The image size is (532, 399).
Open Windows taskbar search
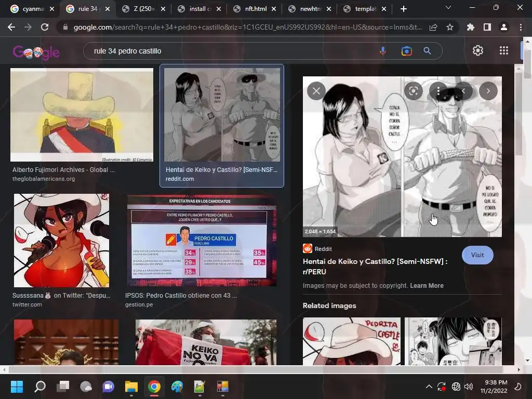click(40, 387)
